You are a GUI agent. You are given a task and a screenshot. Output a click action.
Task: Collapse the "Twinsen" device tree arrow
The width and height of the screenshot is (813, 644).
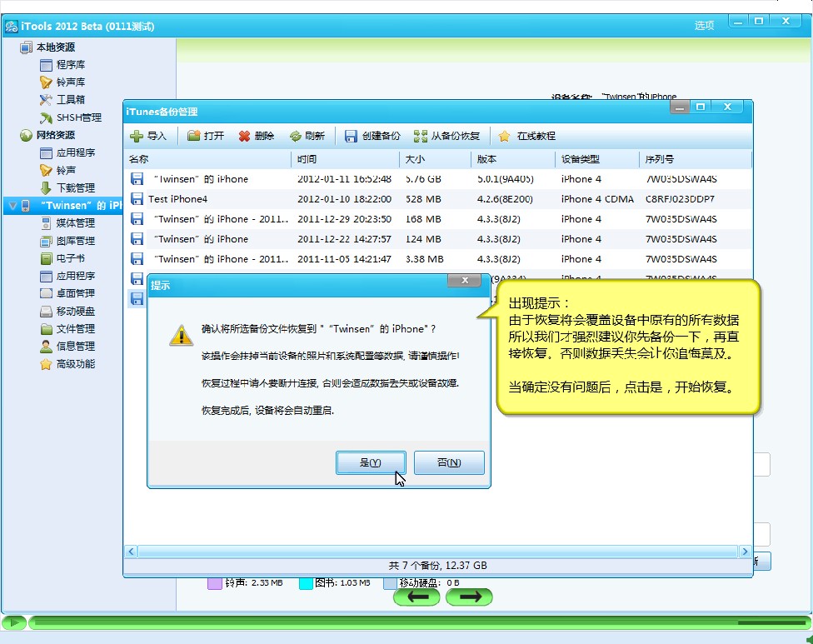tap(13, 206)
